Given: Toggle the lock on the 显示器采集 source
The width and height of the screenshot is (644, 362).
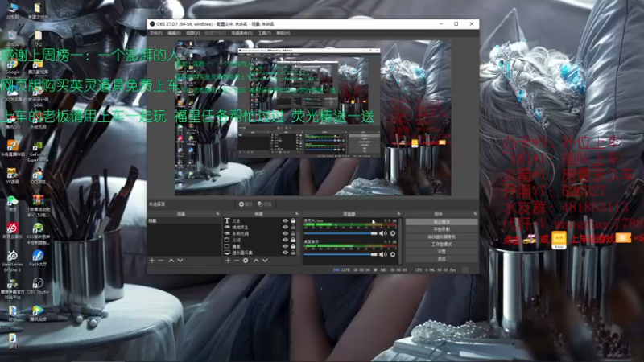Looking at the screenshot, I should 293,253.
